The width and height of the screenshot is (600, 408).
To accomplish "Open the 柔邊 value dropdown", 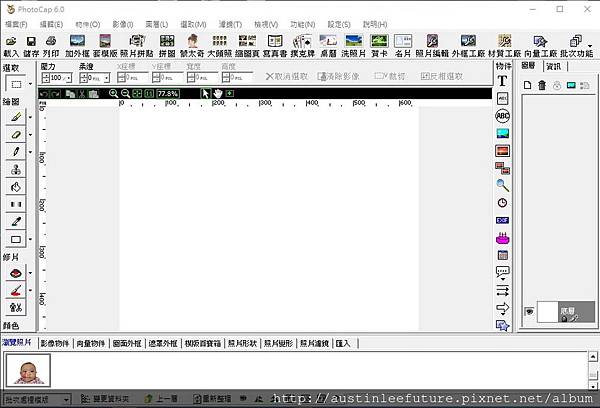I will click(x=107, y=78).
